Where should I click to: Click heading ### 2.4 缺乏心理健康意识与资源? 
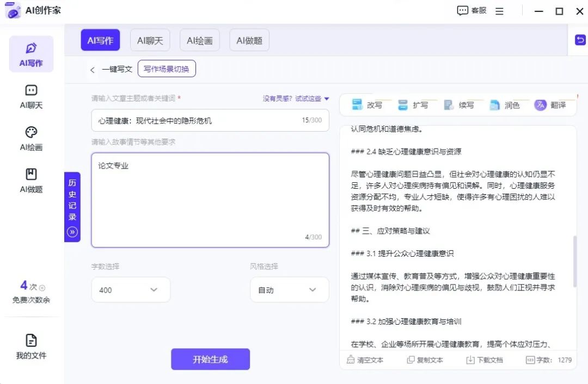pos(406,152)
